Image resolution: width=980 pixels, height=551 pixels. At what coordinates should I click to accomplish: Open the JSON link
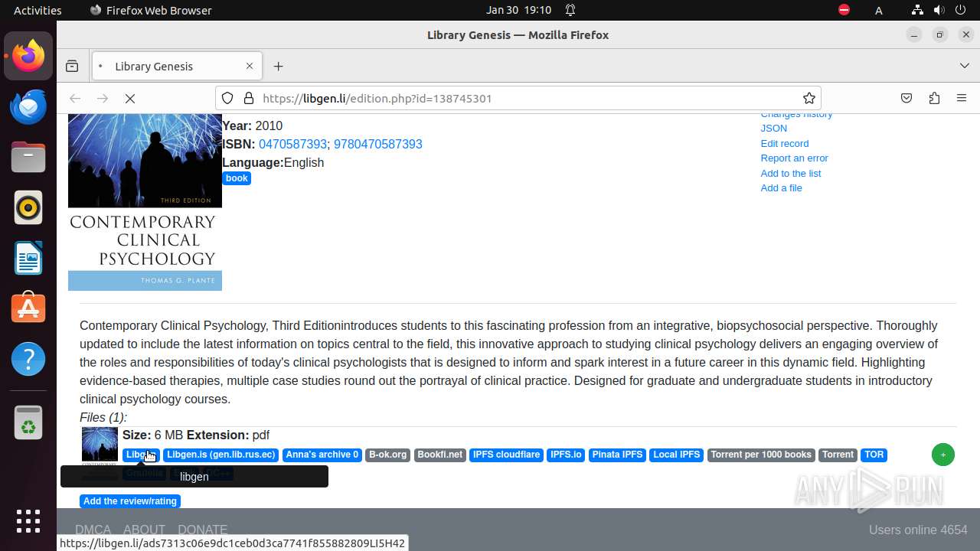tap(774, 129)
